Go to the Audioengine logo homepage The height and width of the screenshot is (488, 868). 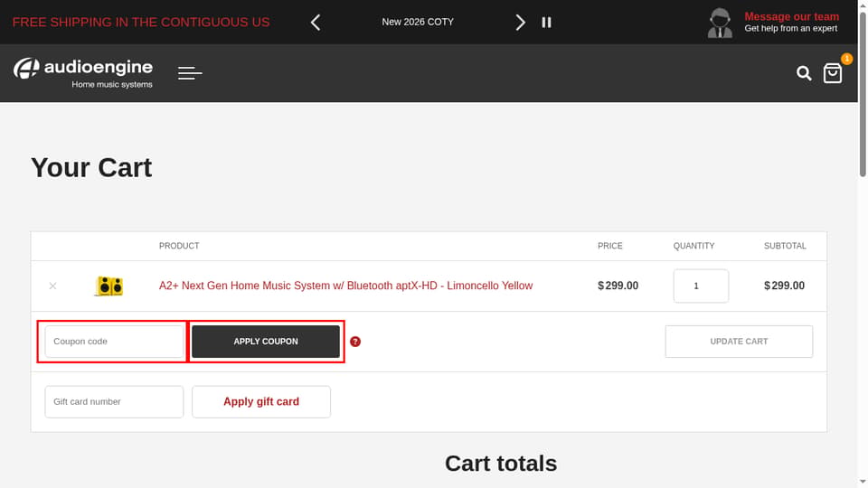[x=83, y=72]
